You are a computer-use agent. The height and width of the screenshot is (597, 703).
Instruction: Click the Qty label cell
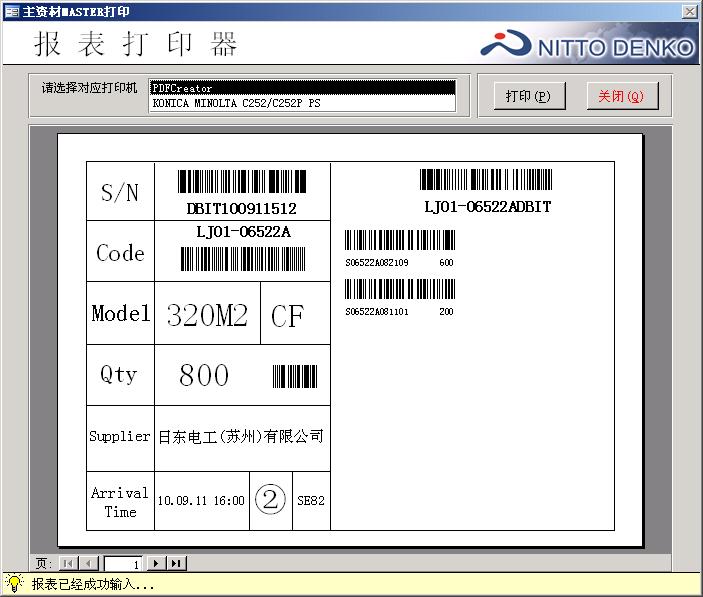coord(120,375)
